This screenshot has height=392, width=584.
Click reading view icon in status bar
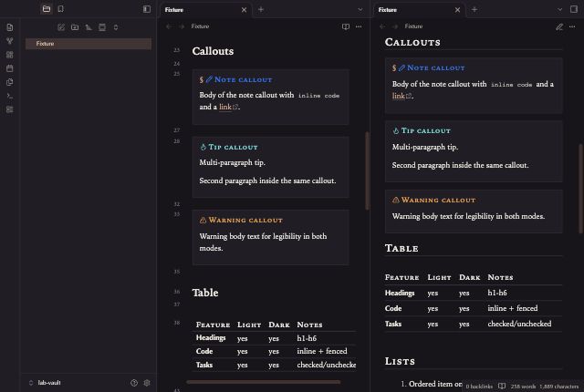click(x=502, y=386)
